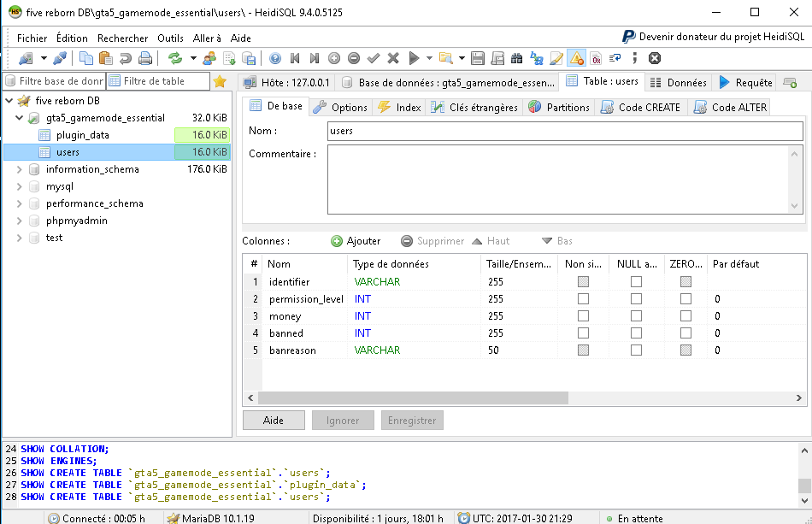This screenshot has height=524, width=812.
Task: Click the yellow star favorites icon
Action: pyautogui.click(x=220, y=81)
